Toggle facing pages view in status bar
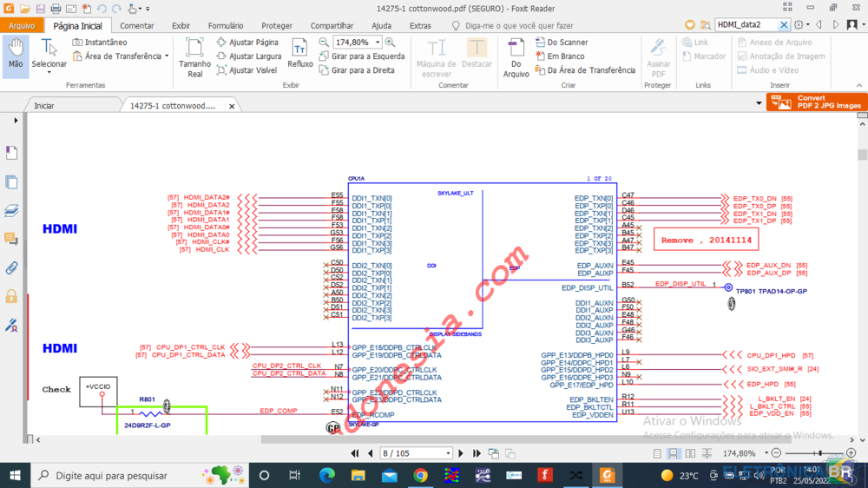868x488 pixels. (x=689, y=453)
